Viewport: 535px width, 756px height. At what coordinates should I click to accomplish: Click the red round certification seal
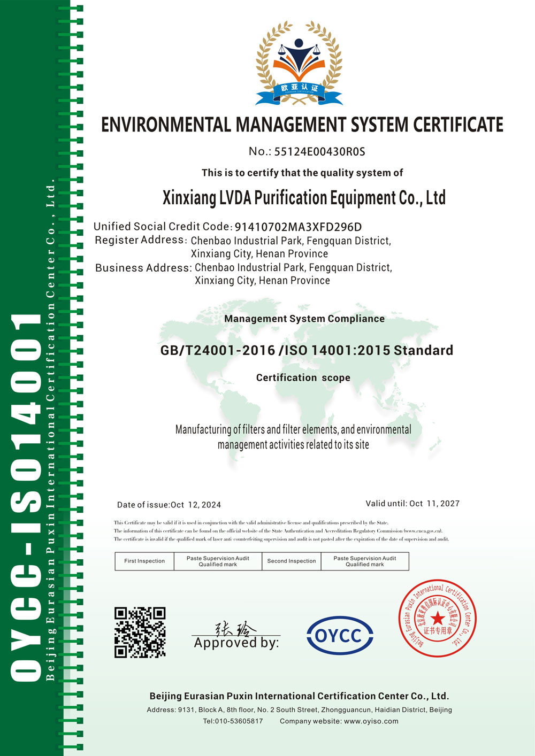pos(438,618)
